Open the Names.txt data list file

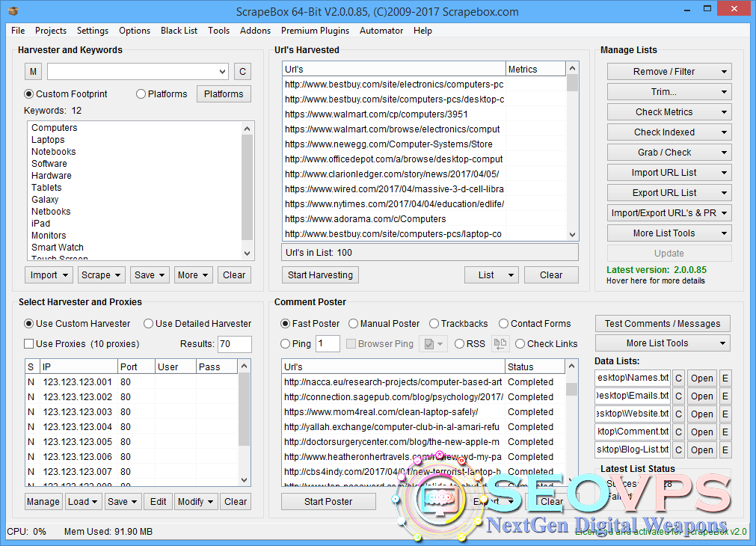pos(701,378)
